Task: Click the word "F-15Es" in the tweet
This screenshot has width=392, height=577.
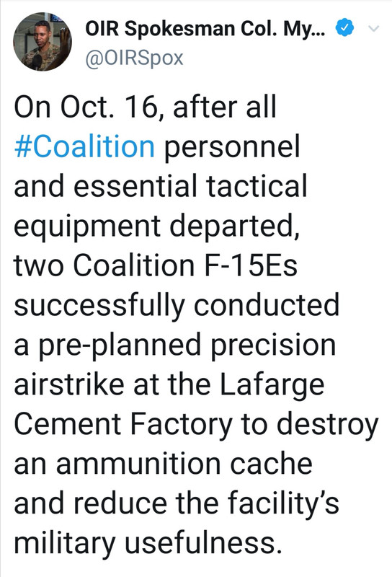Action: coord(250,265)
